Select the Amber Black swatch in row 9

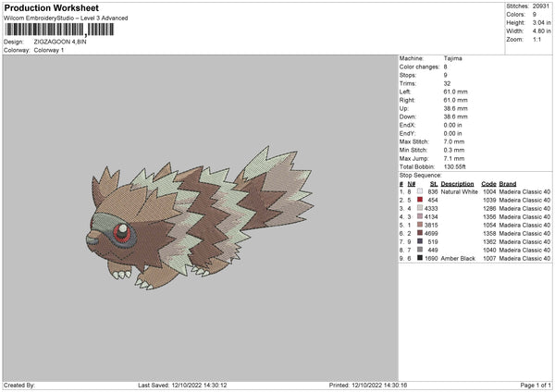pyautogui.click(x=420, y=258)
